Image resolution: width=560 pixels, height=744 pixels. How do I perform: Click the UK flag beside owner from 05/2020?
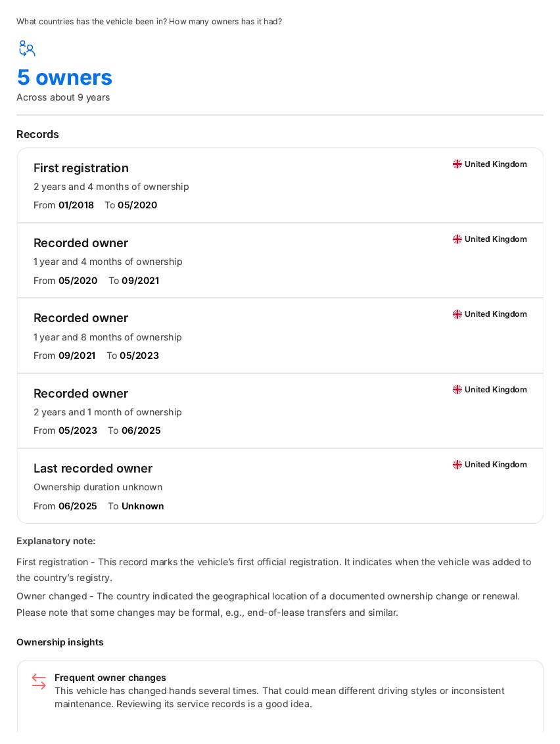click(x=457, y=239)
